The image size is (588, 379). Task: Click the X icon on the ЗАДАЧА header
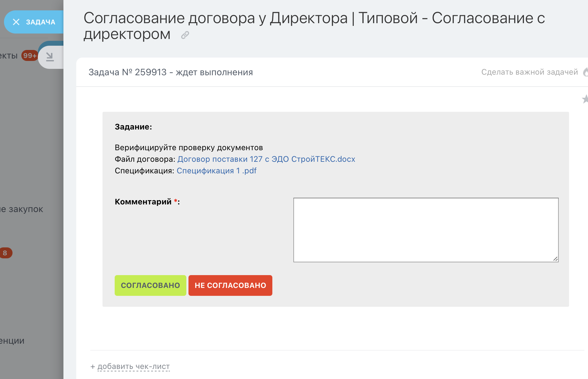pos(16,22)
